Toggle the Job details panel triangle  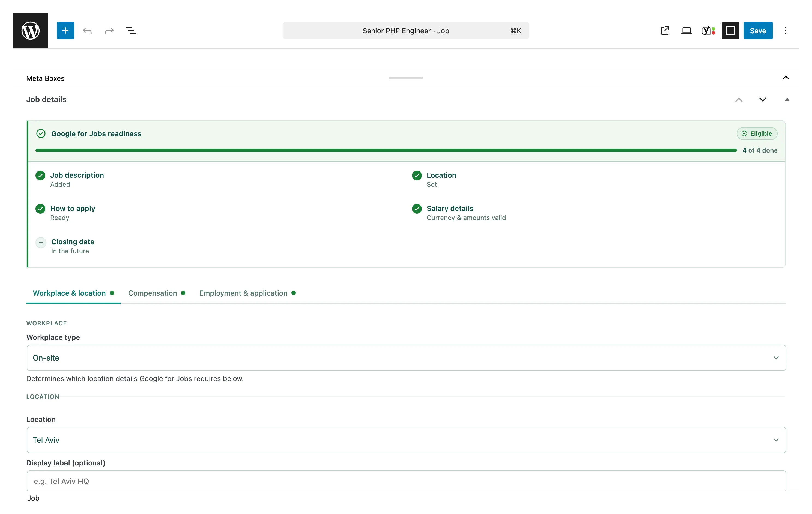click(787, 99)
